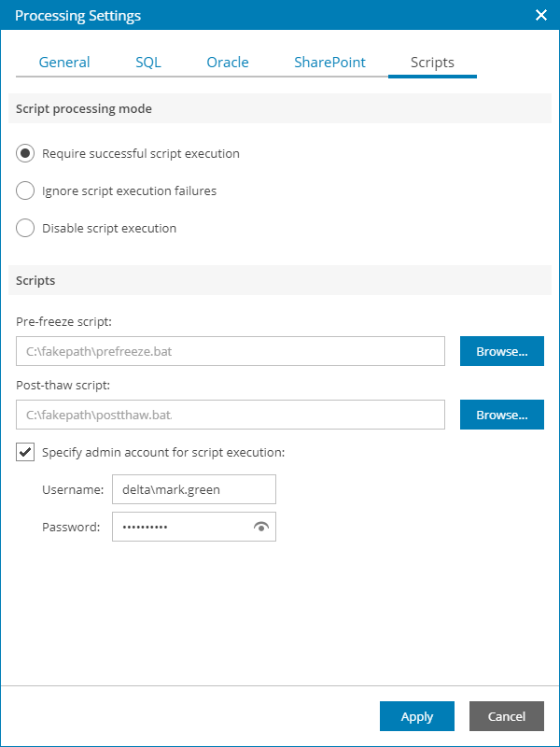Reveal password with the eye icon
Viewport: 560px width, 747px height.
261,528
